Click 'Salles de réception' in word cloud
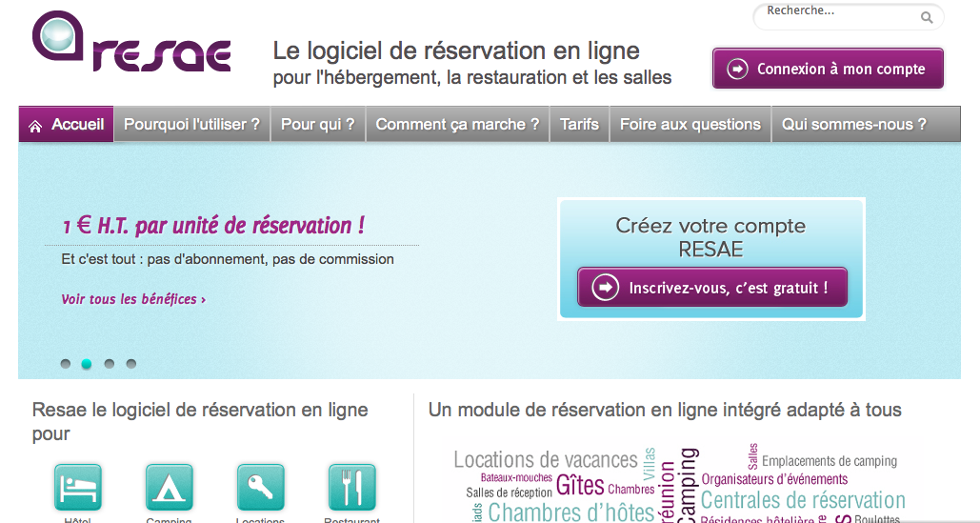Screen dimensions: 980x523 click(510, 493)
